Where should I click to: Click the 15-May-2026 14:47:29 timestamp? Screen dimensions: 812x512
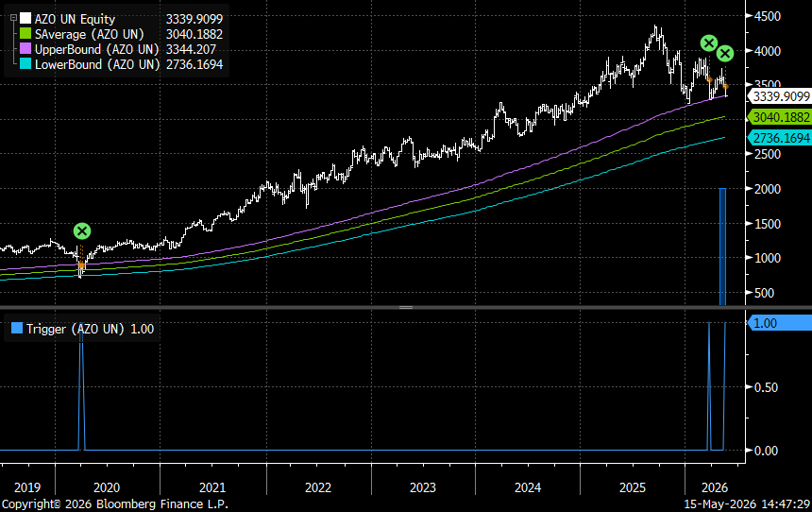coord(747,503)
